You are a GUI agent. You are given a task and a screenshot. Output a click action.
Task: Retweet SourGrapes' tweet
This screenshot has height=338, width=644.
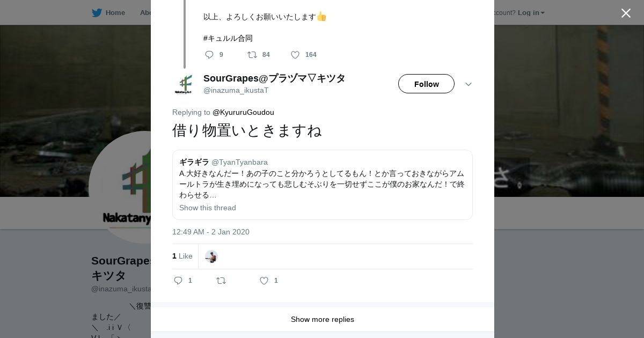(x=221, y=281)
